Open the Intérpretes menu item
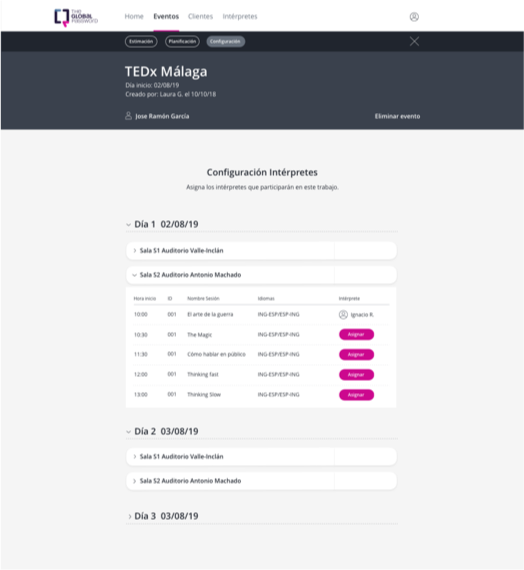 240,16
